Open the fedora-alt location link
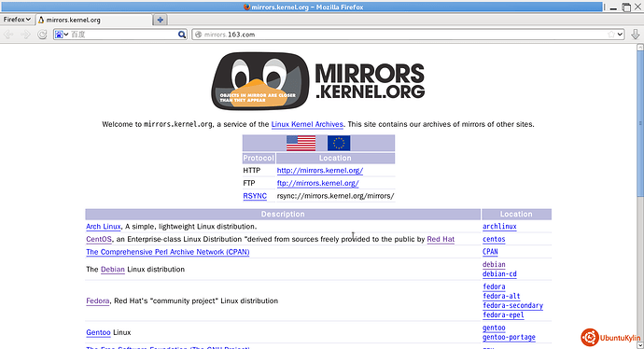This screenshot has height=349, width=644. [501, 297]
